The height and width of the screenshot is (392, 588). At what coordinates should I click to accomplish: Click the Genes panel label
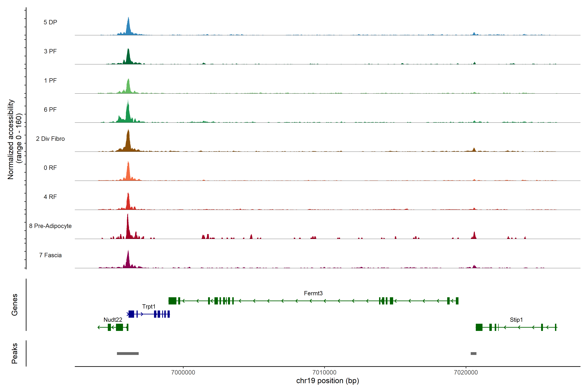click(15, 305)
